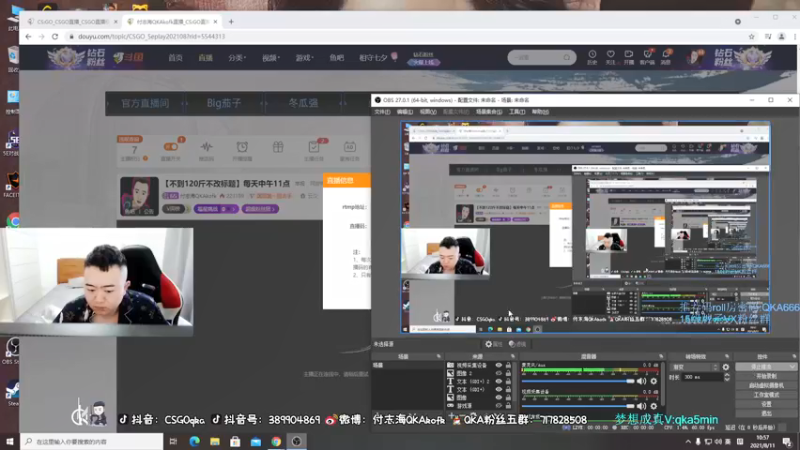Open first mixer channel gear settings
Viewport: 800px width, 450px height.
[x=654, y=381]
